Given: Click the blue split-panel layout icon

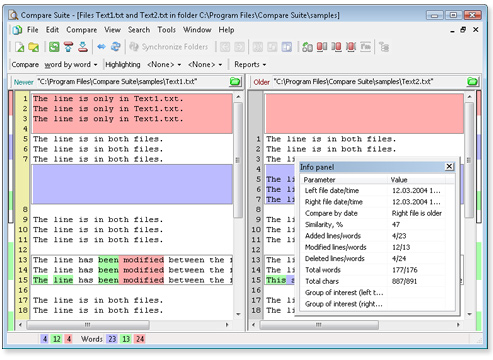Looking at the screenshot, I should point(287,47).
